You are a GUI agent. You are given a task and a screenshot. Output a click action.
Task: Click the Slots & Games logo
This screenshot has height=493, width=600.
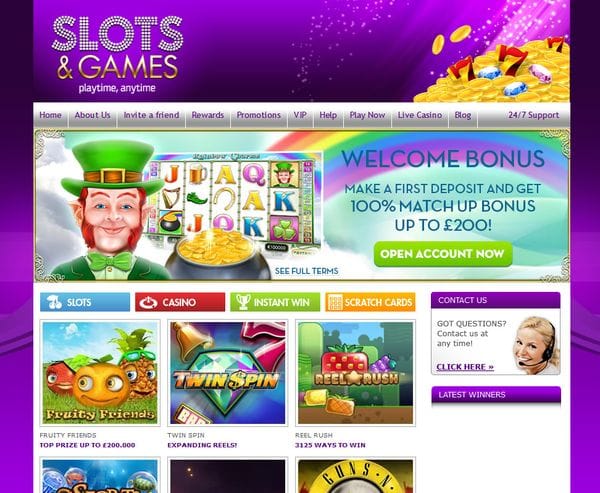pos(117,54)
